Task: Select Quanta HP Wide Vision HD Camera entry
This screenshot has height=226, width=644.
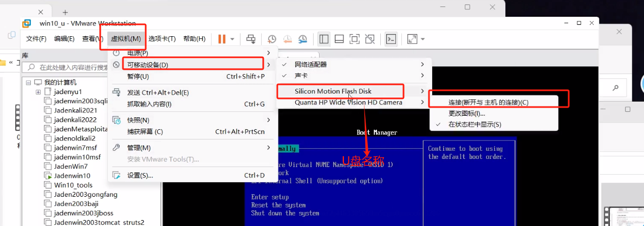Action: pyautogui.click(x=354, y=103)
